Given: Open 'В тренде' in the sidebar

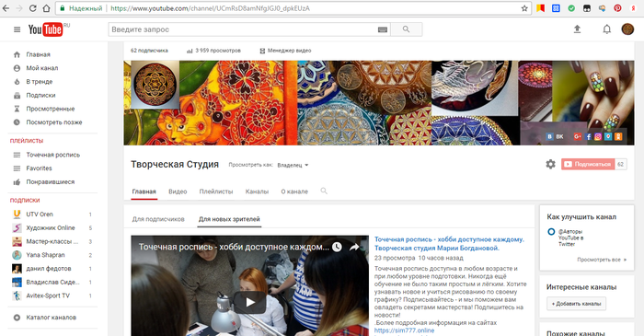Looking at the screenshot, I should tap(39, 82).
